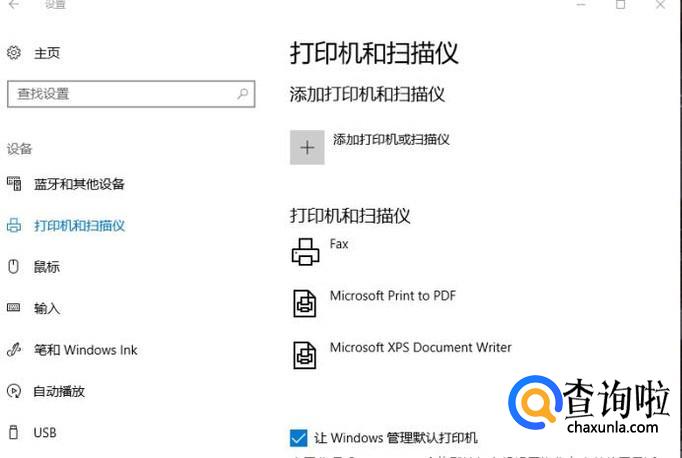Click the AutoPlay icon in sidebar
The width and height of the screenshot is (682, 458).
14,391
